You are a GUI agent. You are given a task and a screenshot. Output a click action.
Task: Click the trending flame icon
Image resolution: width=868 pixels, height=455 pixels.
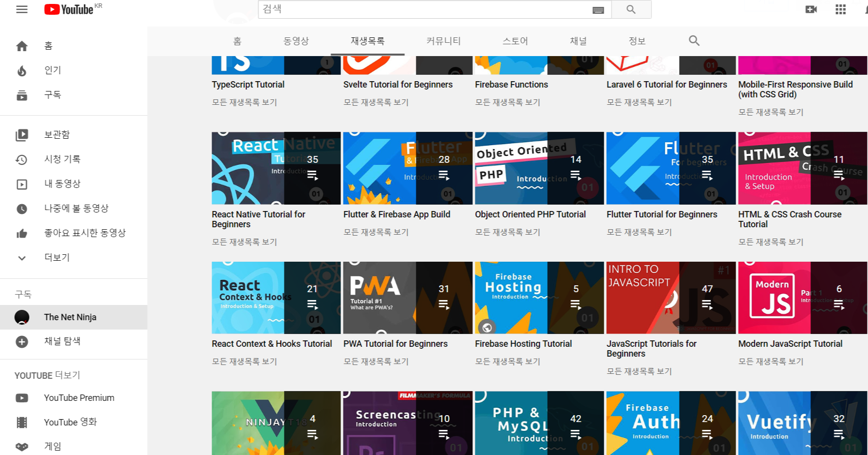22,71
